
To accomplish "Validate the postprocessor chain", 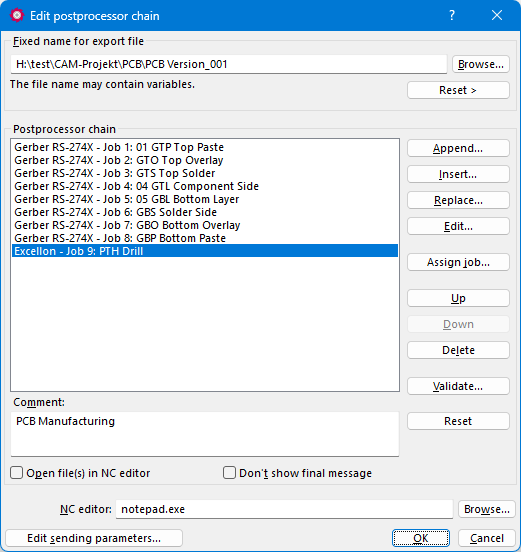I will tap(458, 386).
